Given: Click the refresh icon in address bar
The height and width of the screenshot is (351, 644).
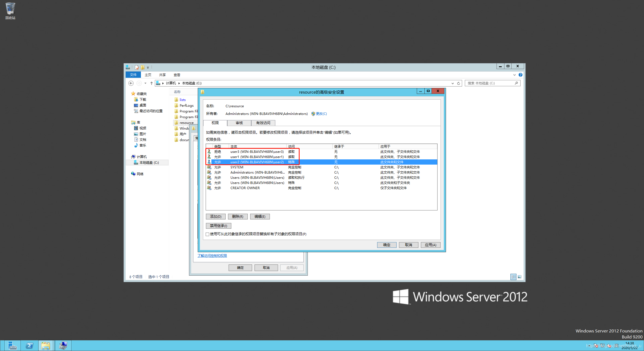Looking at the screenshot, I should tap(459, 83).
